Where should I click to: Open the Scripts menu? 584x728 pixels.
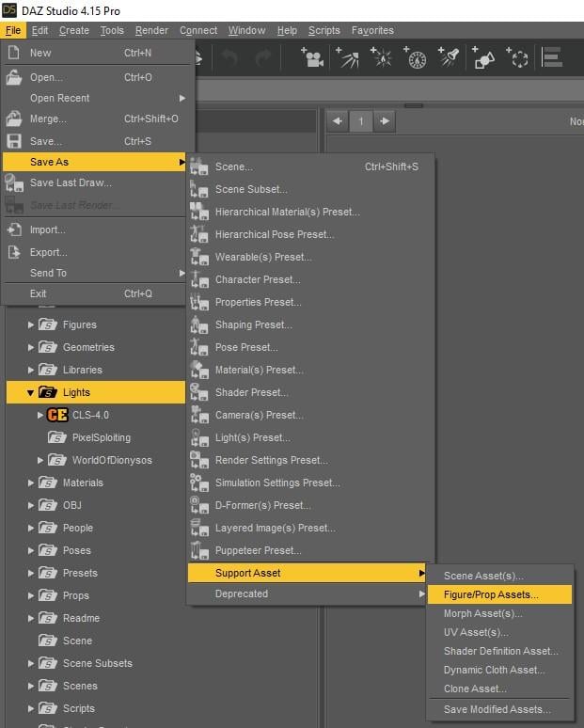click(x=324, y=31)
